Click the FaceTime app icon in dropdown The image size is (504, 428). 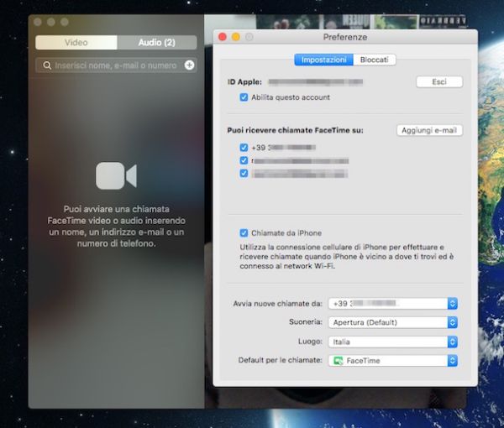coord(339,361)
